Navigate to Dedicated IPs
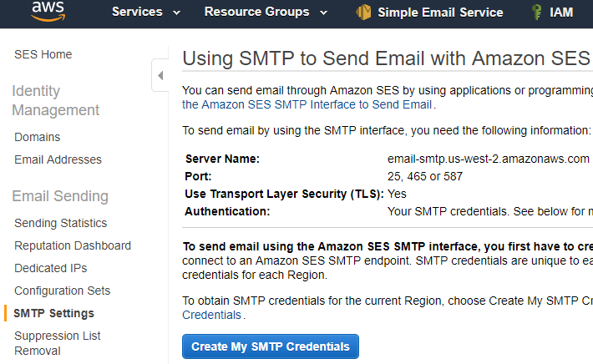Viewport: 593px width, 364px height. pos(50,268)
